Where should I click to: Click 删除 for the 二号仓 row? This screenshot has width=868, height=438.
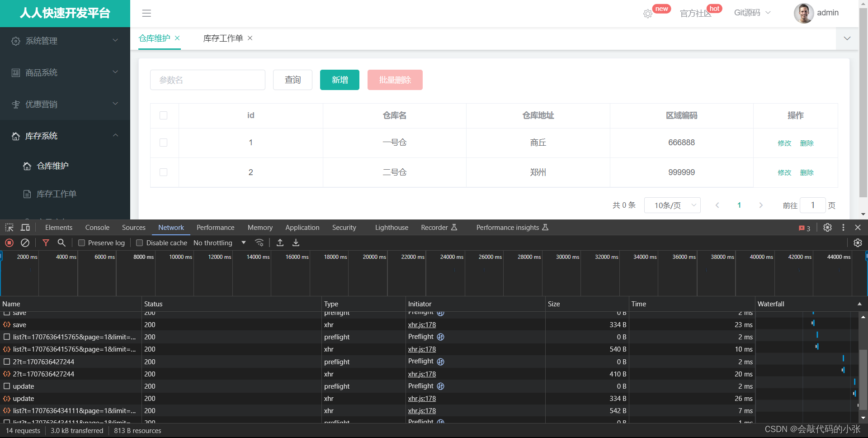(x=807, y=172)
